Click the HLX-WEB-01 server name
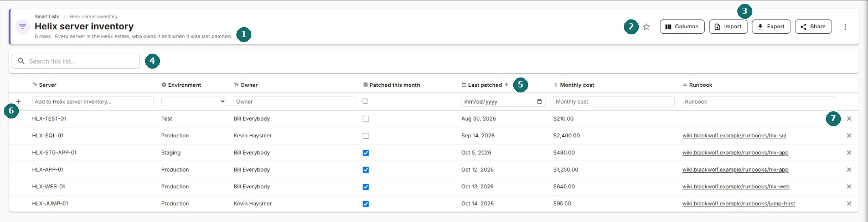Viewport: 868px width, 222px height. click(49, 187)
